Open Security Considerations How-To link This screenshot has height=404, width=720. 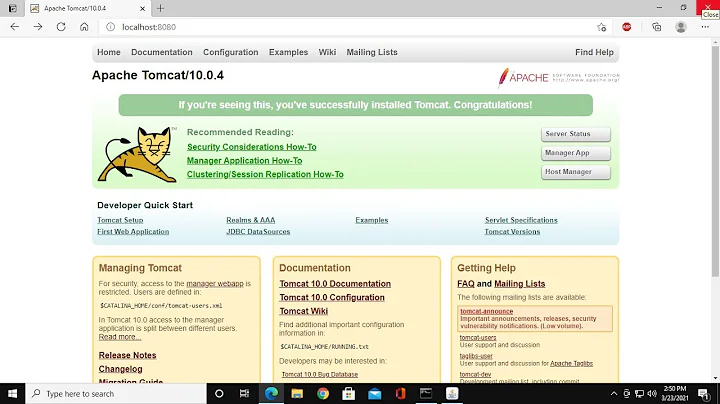pos(251,147)
